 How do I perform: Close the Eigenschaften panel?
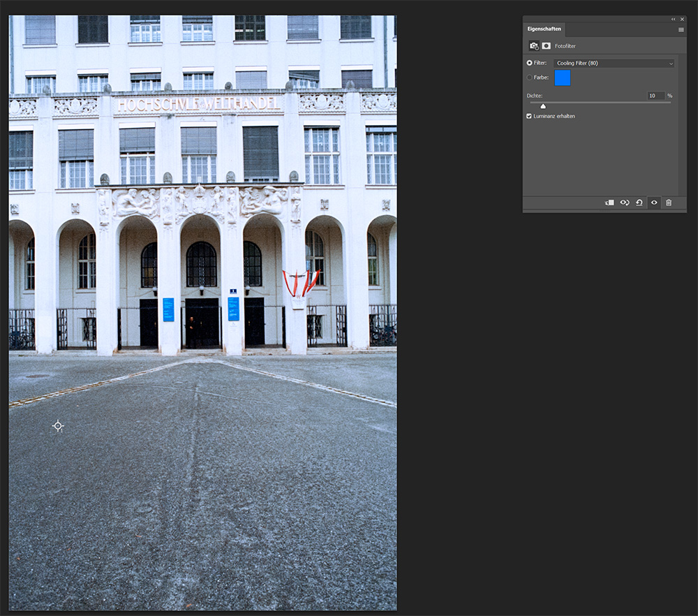coord(682,19)
